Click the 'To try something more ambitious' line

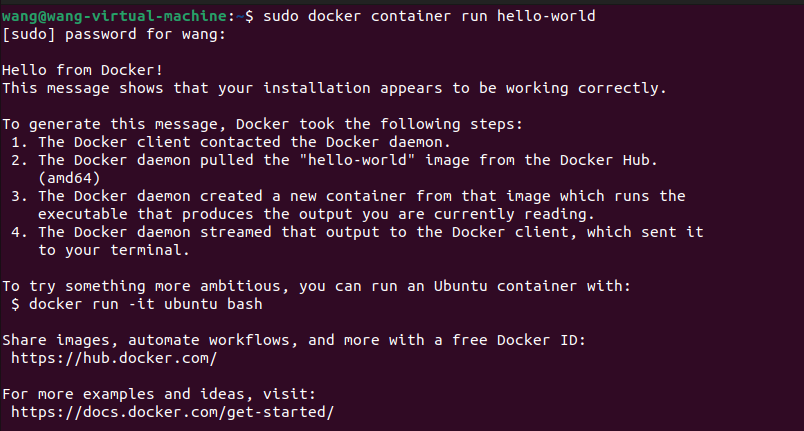(x=316, y=285)
